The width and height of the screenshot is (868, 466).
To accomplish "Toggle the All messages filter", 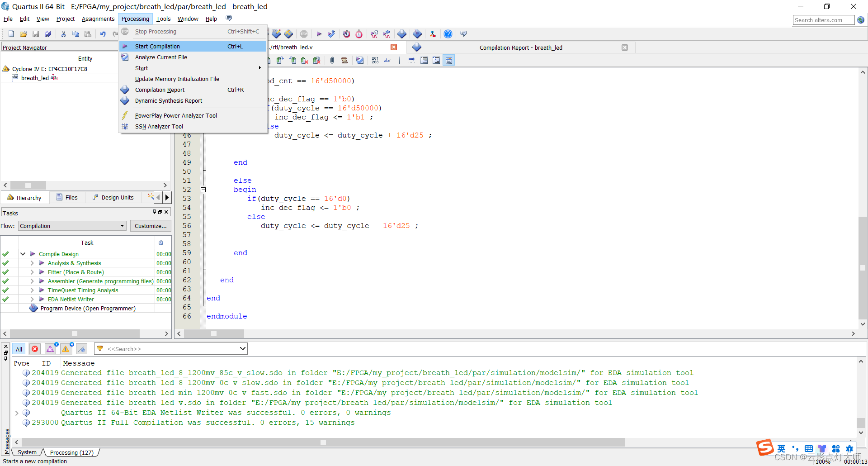I will pos(19,349).
